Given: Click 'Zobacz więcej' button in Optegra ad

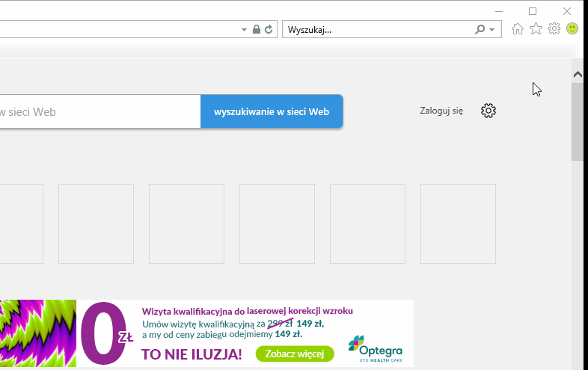Looking at the screenshot, I should pos(295,354).
